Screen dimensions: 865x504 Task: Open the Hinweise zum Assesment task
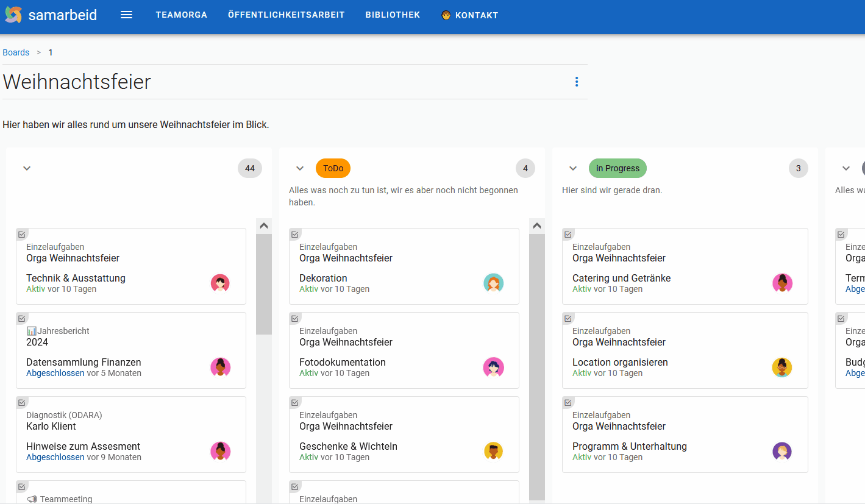click(84, 446)
